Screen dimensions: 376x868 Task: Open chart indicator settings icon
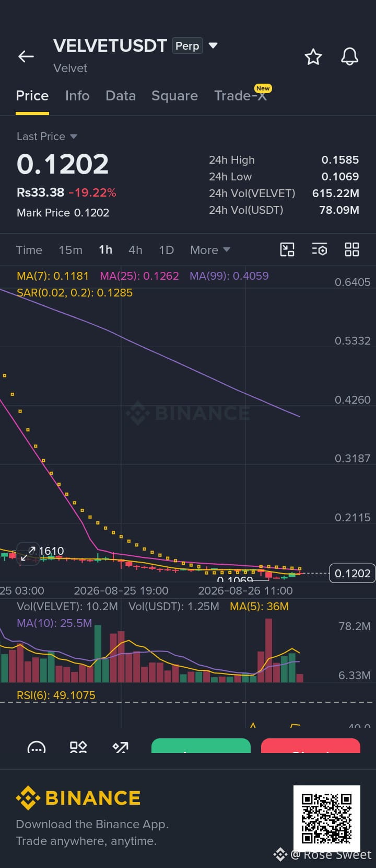[320, 249]
